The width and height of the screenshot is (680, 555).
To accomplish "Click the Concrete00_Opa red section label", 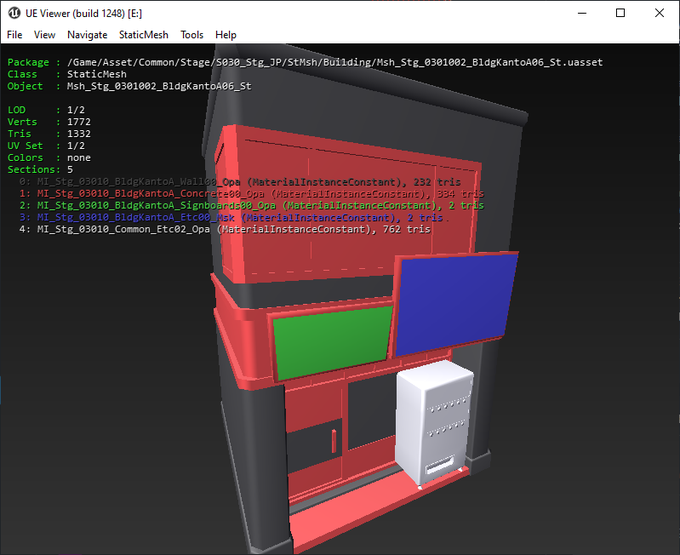I will [250, 193].
